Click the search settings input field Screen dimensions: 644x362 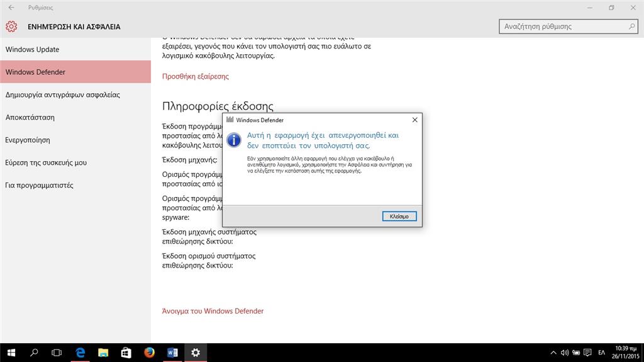point(569,26)
